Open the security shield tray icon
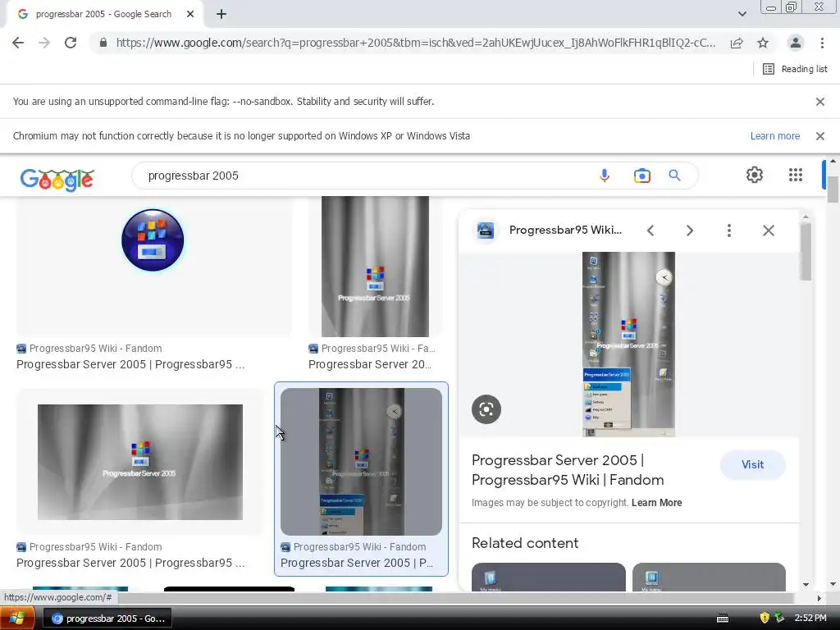Viewport: 840px width, 630px height. pos(765,619)
